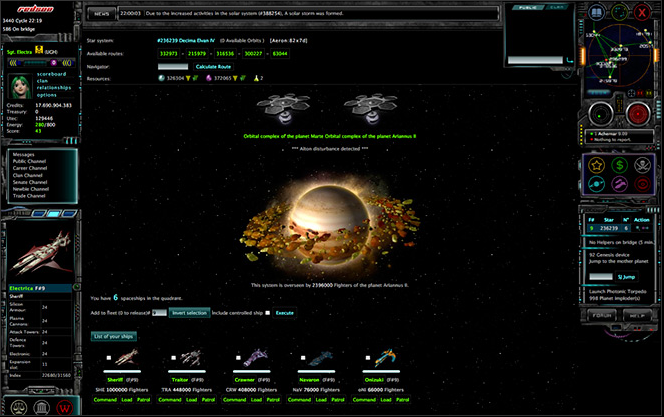Click the purple circle icon on commander bar
664x417 pixels.
click(x=54, y=63)
